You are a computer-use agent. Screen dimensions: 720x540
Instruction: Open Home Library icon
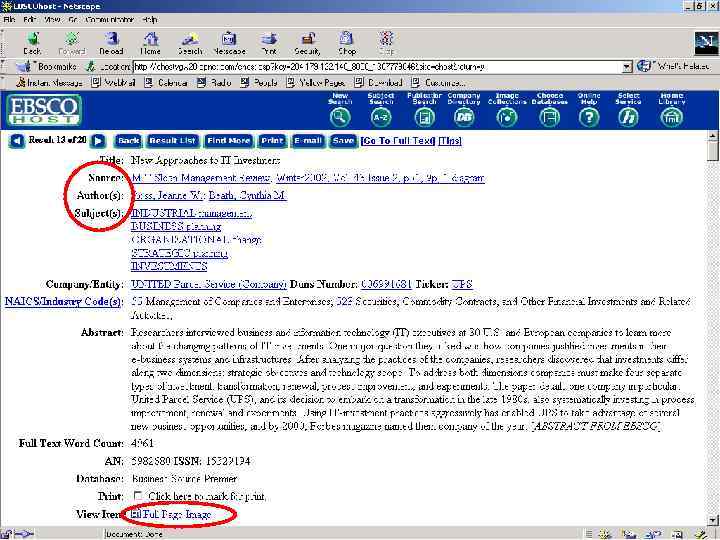point(671,117)
